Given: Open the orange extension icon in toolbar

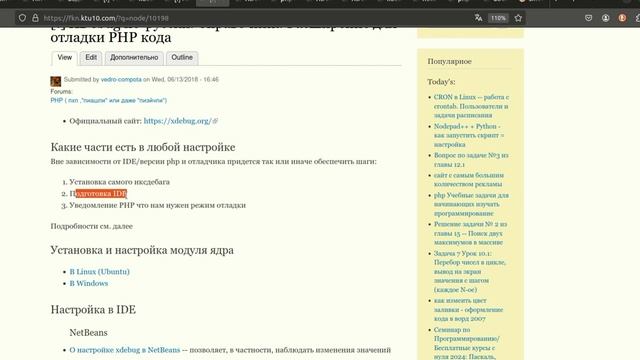Looking at the screenshot, I should click(622, 18).
